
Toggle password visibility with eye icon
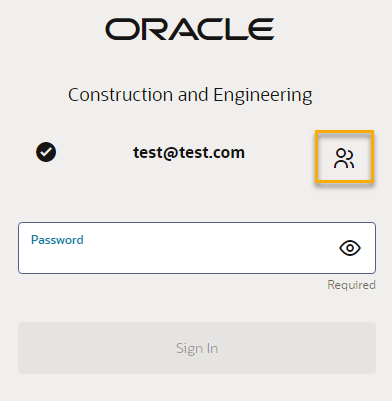click(350, 248)
